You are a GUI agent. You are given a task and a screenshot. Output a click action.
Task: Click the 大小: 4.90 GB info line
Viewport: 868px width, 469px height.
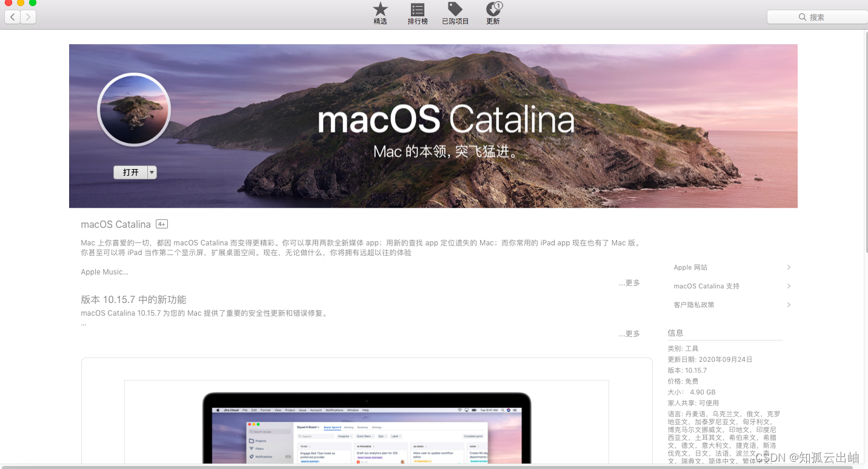[692, 392]
